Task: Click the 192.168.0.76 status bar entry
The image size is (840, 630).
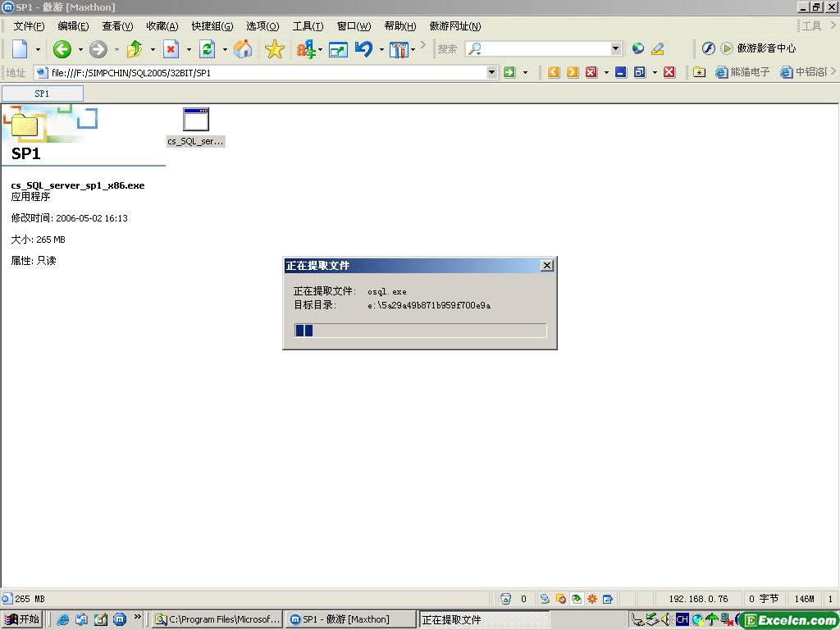Action: click(698, 599)
